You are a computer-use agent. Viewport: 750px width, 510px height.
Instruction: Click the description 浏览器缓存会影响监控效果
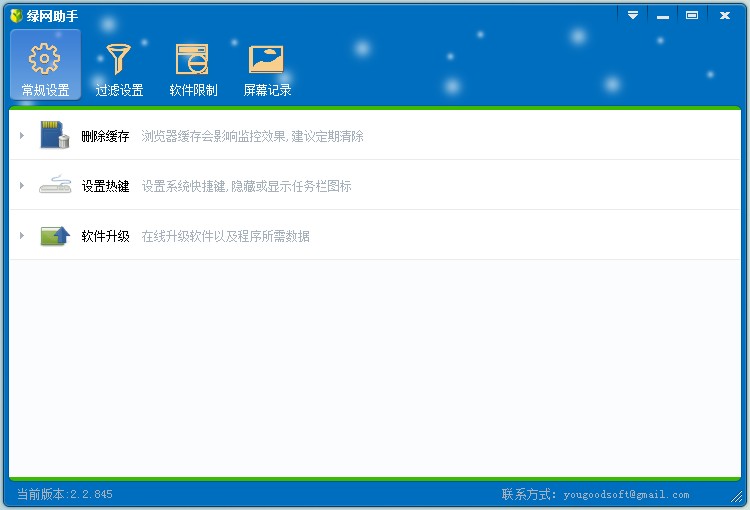click(x=214, y=136)
